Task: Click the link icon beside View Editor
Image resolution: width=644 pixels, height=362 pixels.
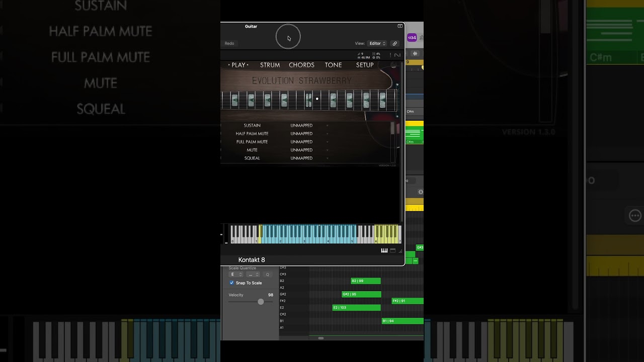Action: pyautogui.click(x=395, y=44)
